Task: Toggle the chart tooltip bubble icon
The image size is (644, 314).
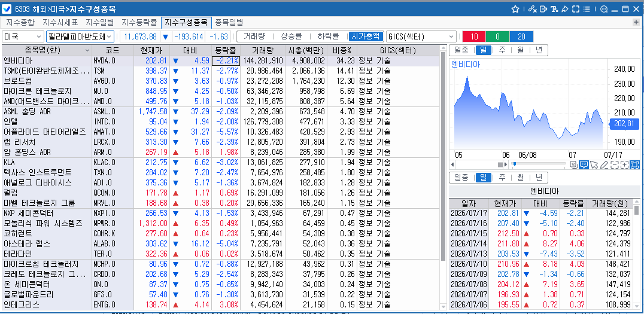Action: pos(584,164)
